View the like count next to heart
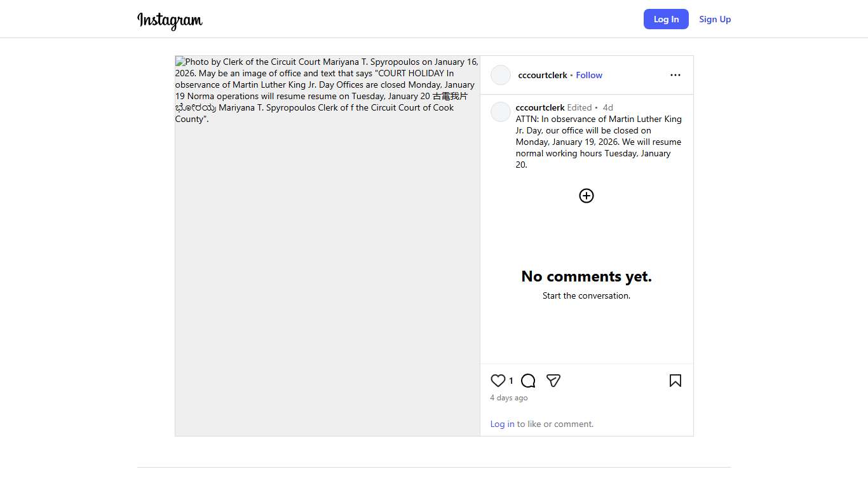The width and height of the screenshot is (868, 488). [x=511, y=381]
